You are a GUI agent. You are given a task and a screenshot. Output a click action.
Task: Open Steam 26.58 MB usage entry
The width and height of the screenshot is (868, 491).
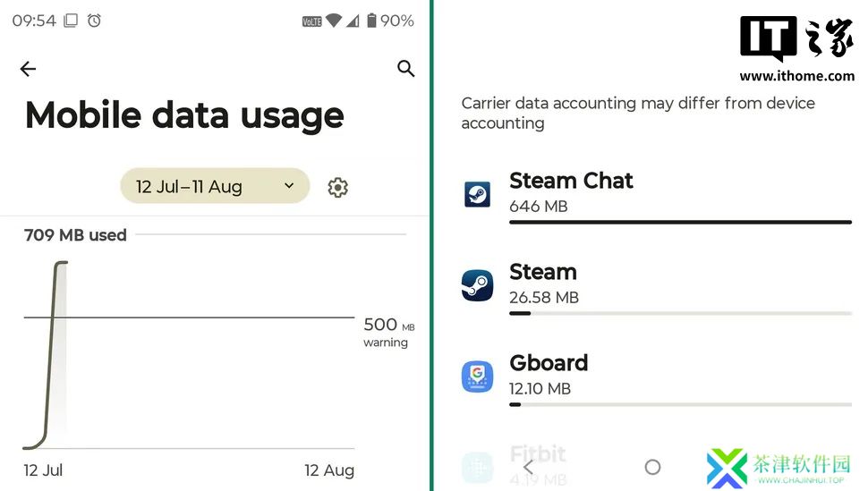(x=657, y=288)
